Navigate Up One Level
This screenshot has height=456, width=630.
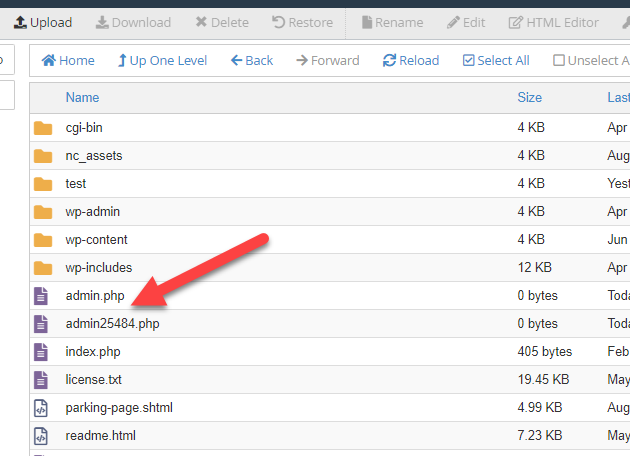click(x=162, y=60)
